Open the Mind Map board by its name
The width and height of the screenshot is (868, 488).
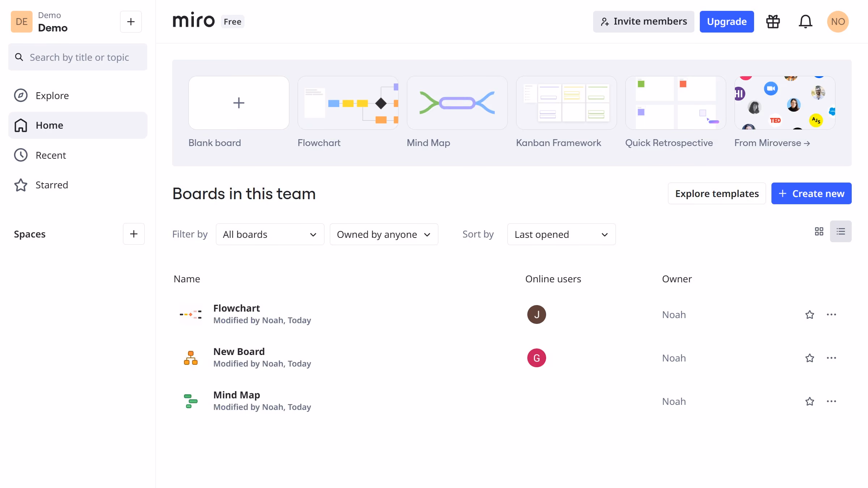[x=237, y=395]
